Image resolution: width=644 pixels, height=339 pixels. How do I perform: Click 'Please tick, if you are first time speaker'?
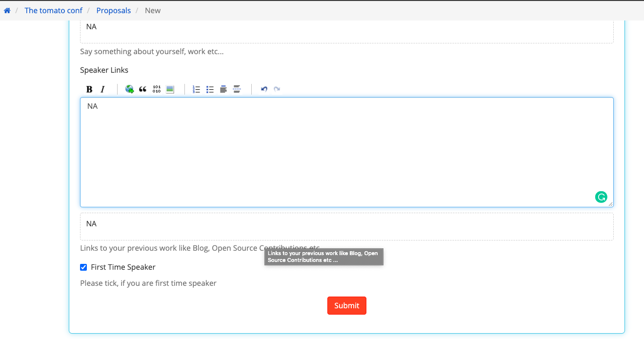click(148, 283)
